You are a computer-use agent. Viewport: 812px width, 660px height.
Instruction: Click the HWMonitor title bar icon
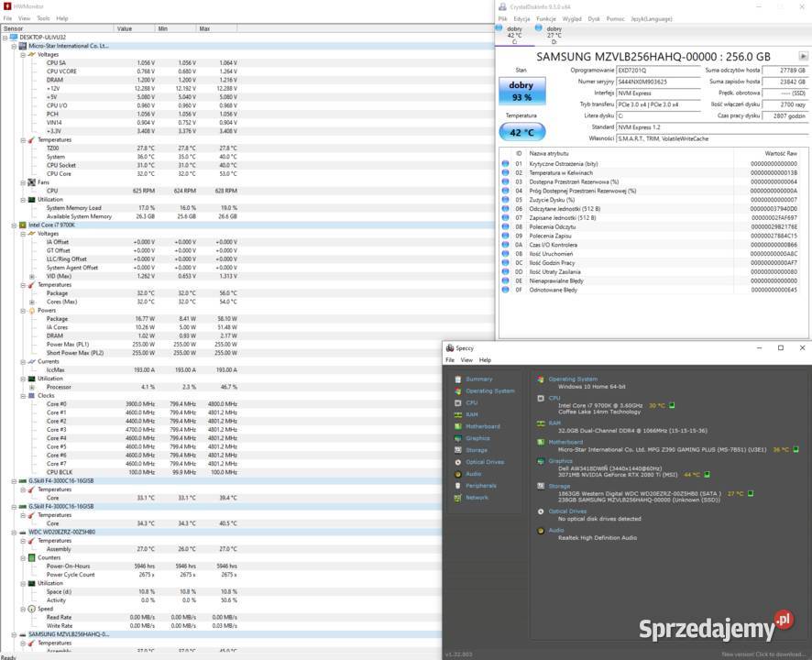pos(7,6)
